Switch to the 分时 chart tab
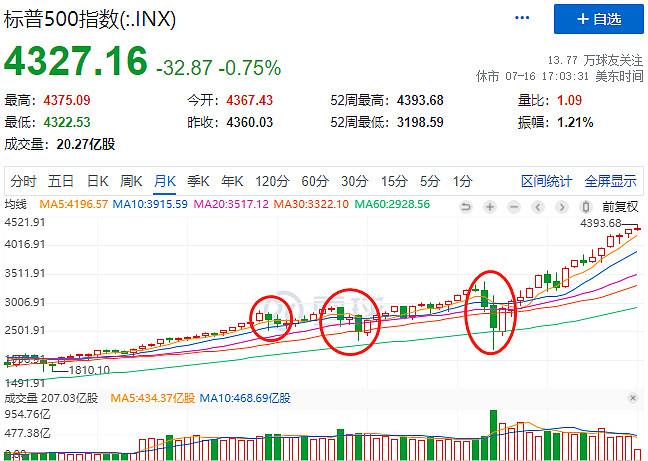Viewport: 648px width, 461px height. 24,181
